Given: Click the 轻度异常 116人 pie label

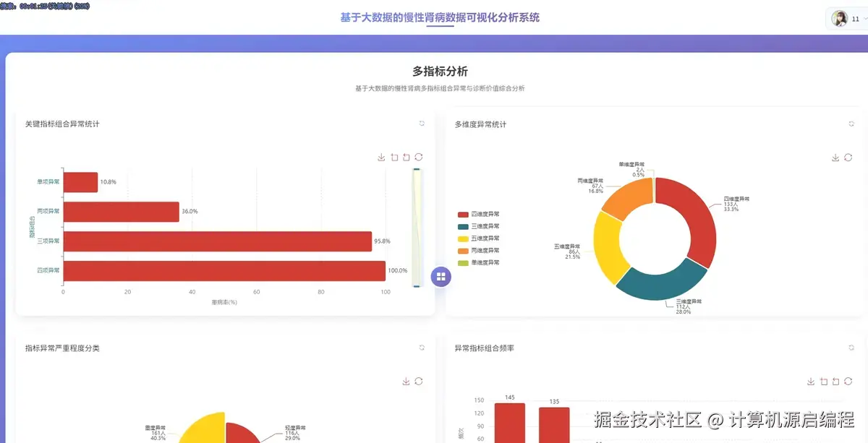Looking at the screenshot, I should coord(295,432).
